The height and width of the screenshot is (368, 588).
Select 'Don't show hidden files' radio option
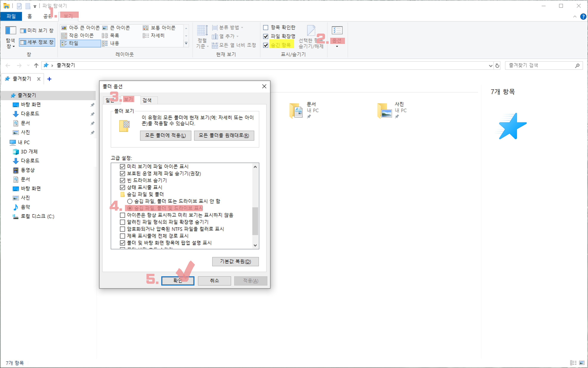point(130,201)
